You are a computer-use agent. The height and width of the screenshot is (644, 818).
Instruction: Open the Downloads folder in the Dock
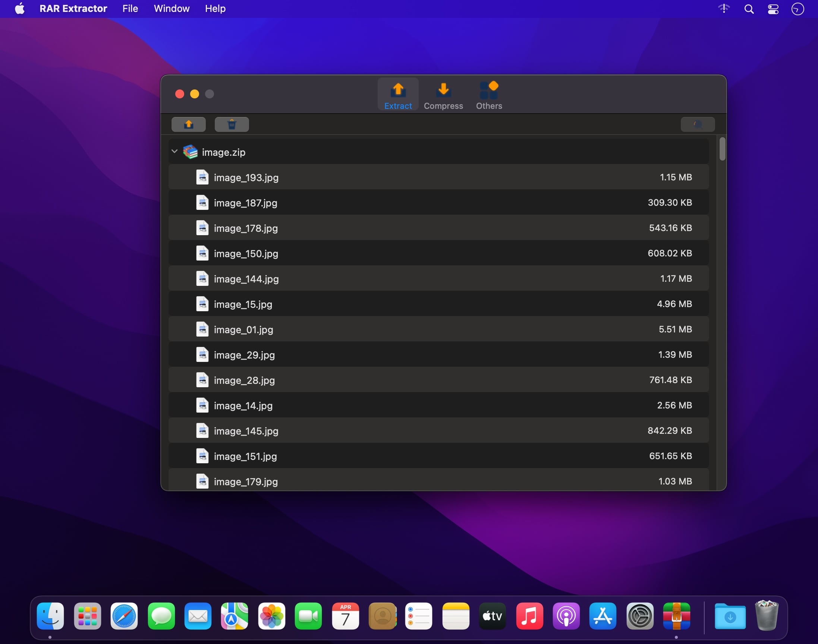[730, 616]
